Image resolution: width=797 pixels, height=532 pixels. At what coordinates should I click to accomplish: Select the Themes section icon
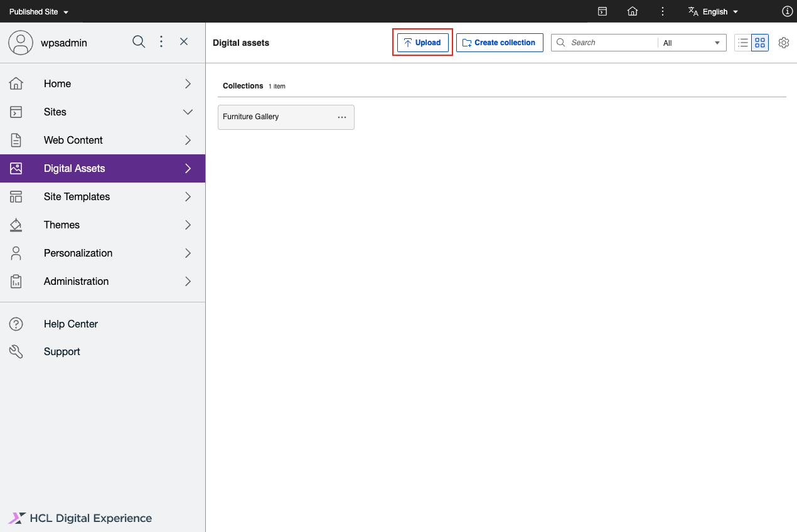[x=16, y=225]
